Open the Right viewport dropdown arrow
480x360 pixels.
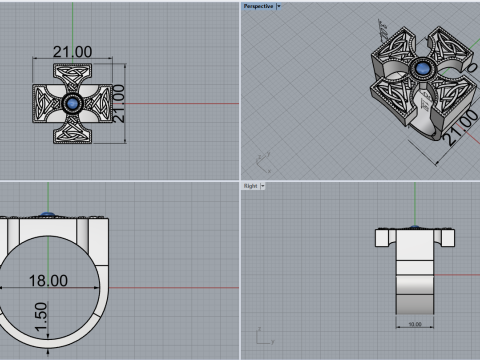pos(263,186)
